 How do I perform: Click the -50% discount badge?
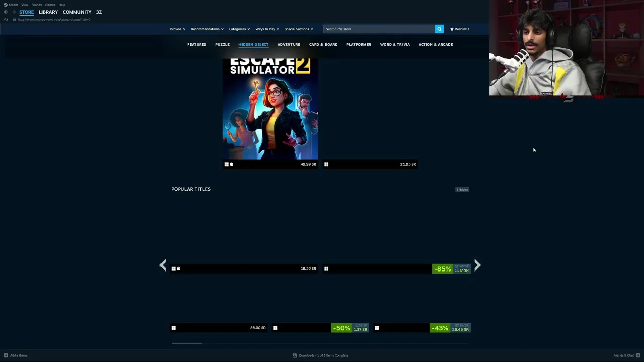(341, 328)
